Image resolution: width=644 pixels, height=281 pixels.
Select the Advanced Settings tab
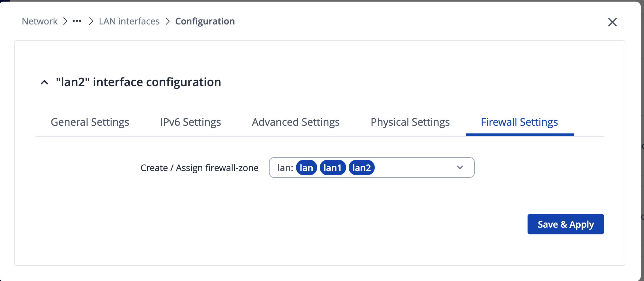pyautogui.click(x=296, y=122)
